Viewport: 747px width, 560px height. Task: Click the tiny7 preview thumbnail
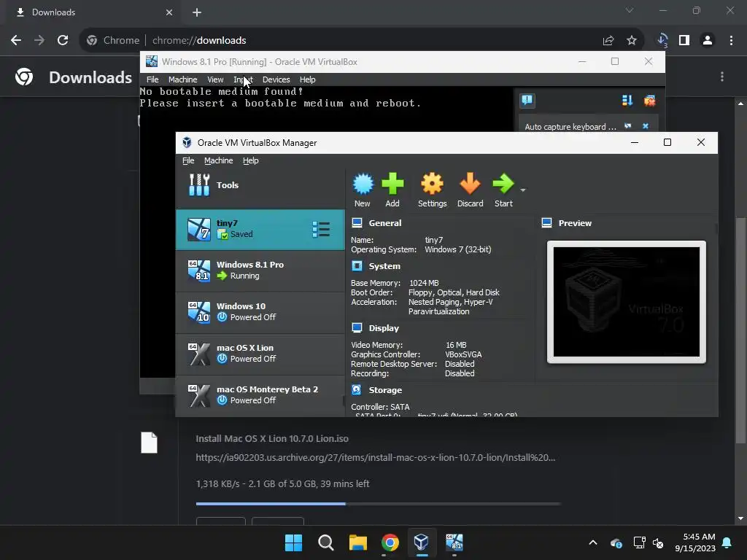[x=627, y=302]
